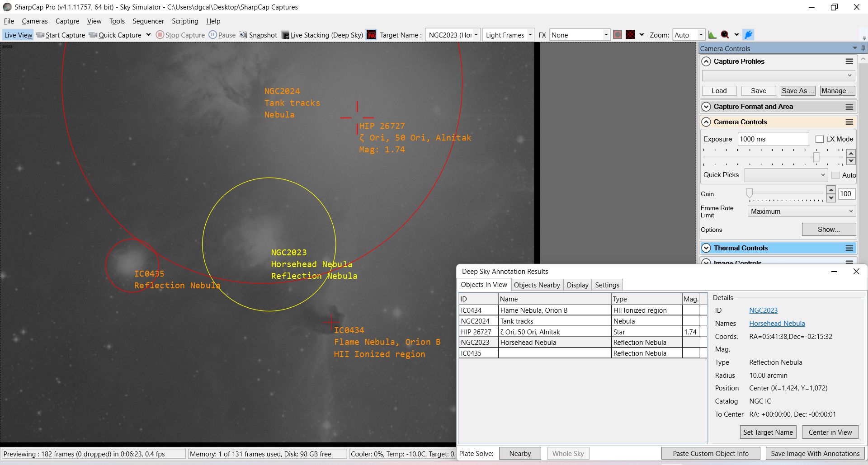Click the Set Target Name button
This screenshot has height=465, width=868.
tap(768, 432)
